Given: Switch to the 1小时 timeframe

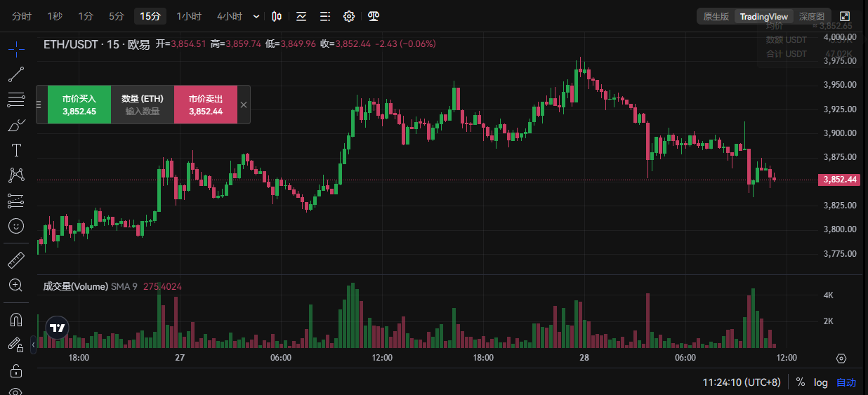Looking at the screenshot, I should click(x=189, y=16).
